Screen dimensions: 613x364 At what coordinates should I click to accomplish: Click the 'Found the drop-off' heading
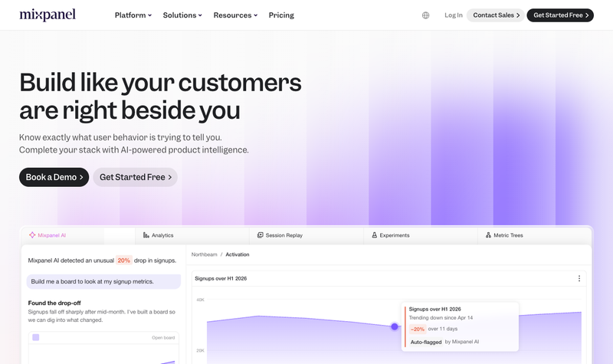54,303
